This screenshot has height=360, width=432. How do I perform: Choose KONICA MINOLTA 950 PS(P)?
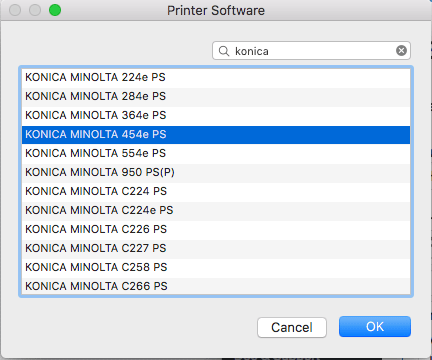(x=216, y=172)
